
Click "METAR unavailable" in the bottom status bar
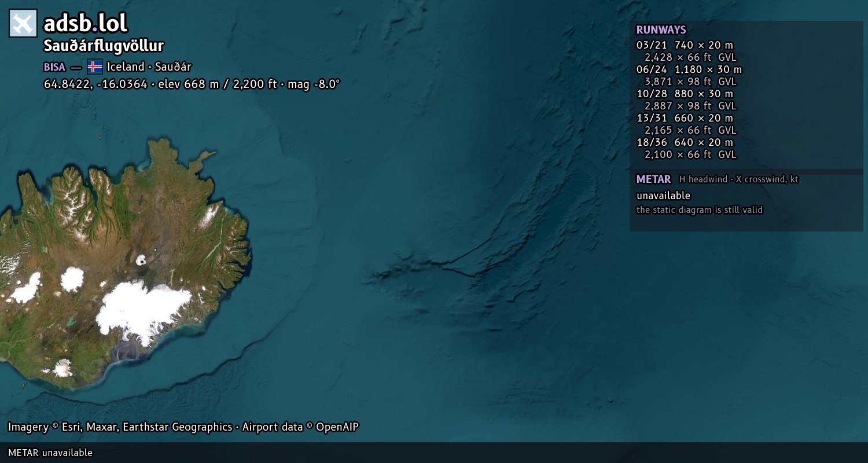pos(50,453)
